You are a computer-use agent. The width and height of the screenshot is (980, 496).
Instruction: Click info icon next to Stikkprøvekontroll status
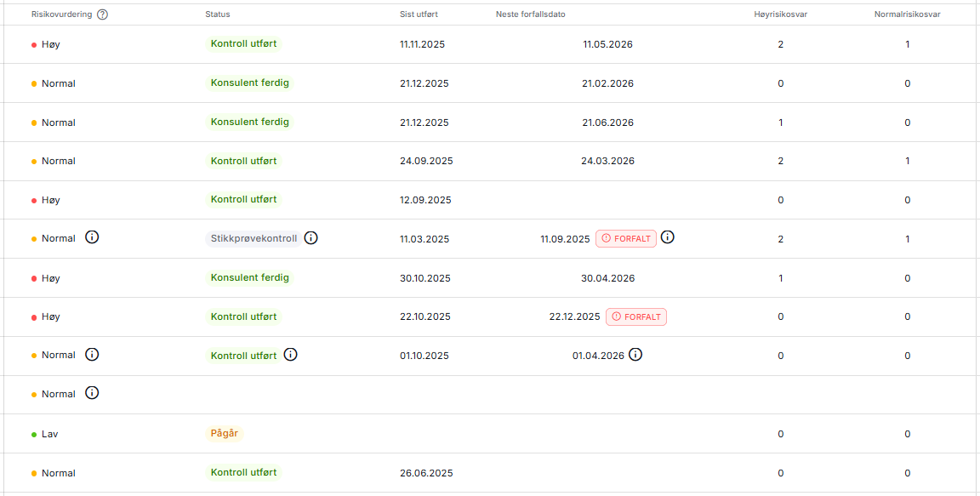coord(311,238)
